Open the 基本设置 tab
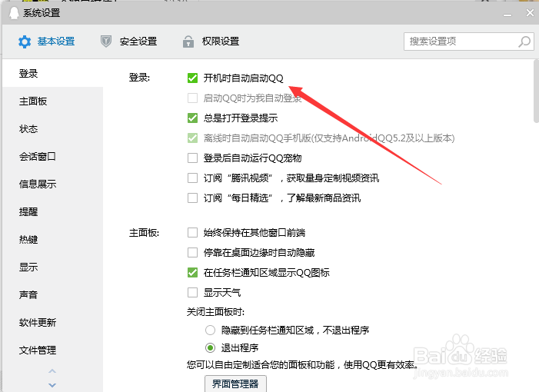This screenshot has height=392, width=539. point(46,42)
